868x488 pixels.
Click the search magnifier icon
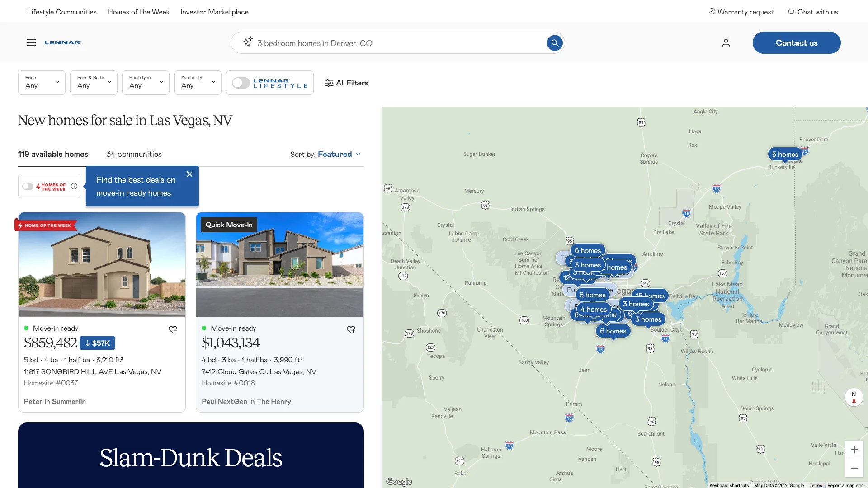[x=555, y=42]
